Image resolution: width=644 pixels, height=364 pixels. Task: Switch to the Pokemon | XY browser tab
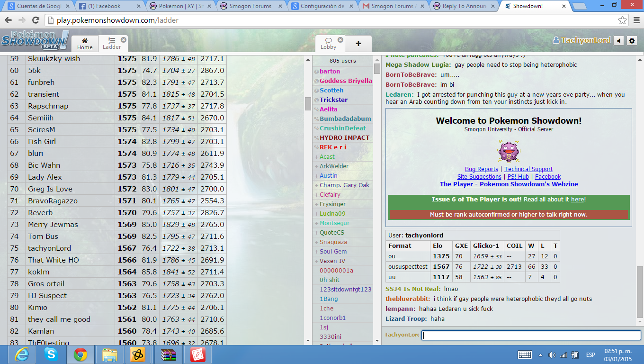tap(180, 6)
